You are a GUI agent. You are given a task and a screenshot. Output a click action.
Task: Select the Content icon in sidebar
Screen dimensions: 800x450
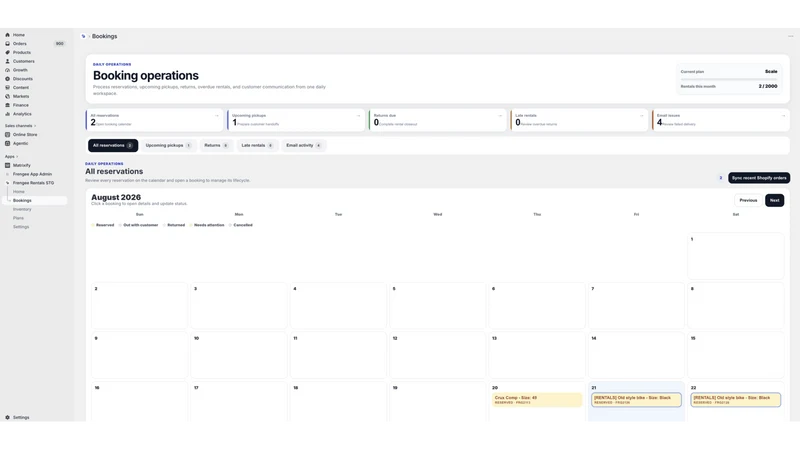tap(8, 87)
